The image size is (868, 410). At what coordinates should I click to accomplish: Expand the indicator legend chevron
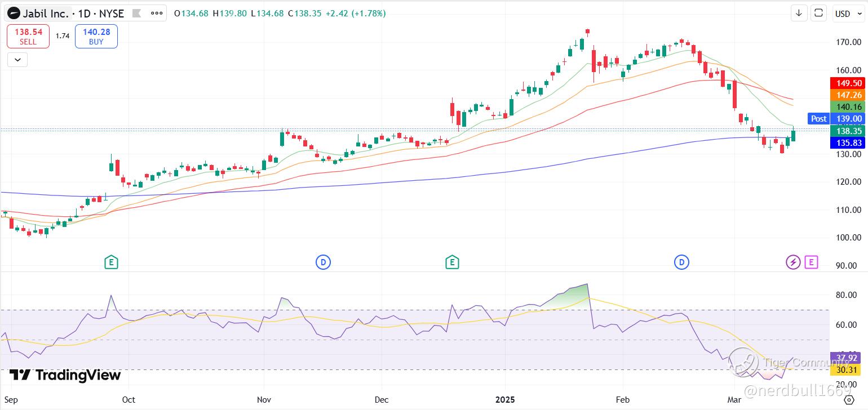click(x=17, y=59)
